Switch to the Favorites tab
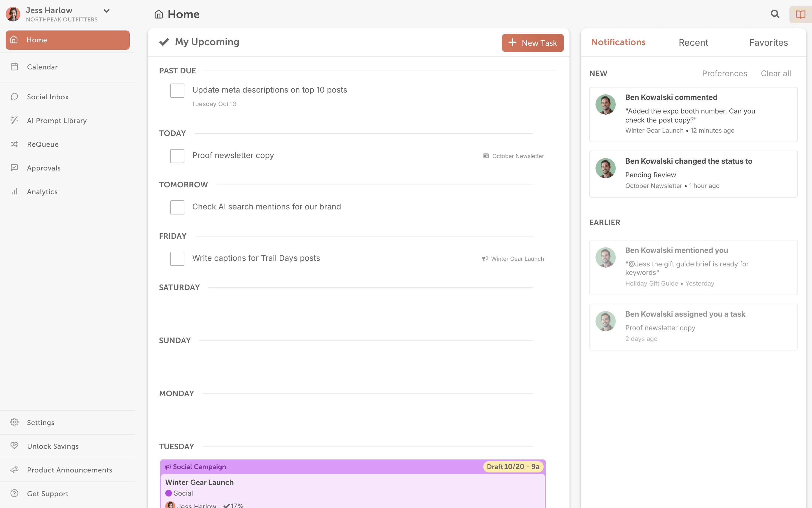Image resolution: width=812 pixels, height=508 pixels. [x=768, y=43]
